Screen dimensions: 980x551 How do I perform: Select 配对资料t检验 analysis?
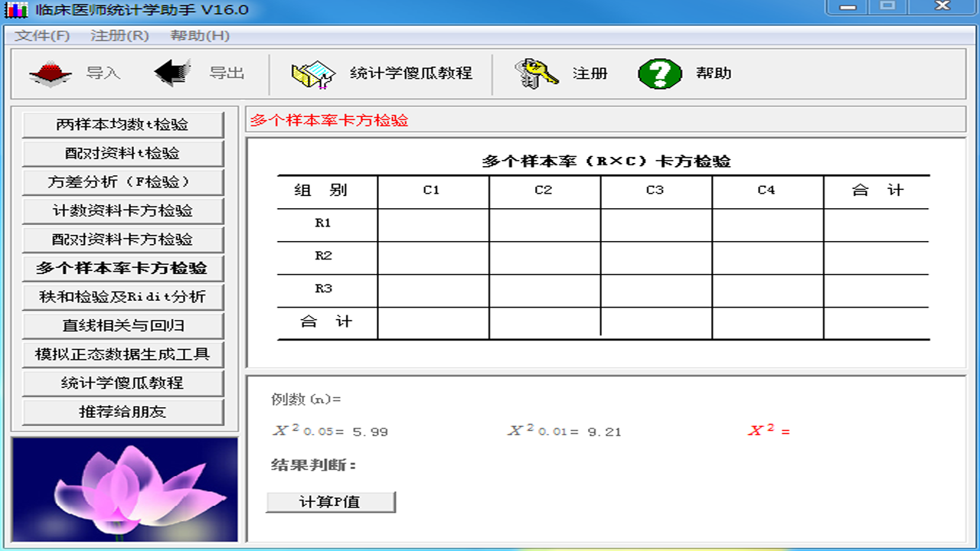pos(122,153)
